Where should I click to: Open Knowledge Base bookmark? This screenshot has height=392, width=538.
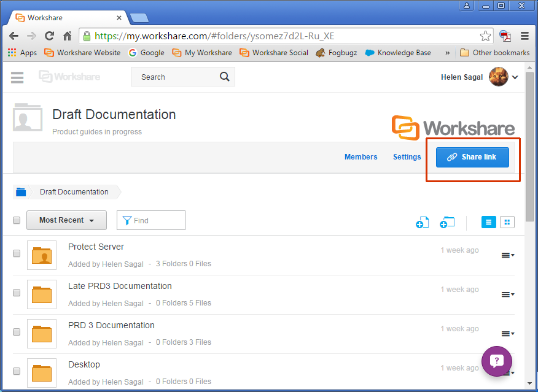click(x=398, y=53)
